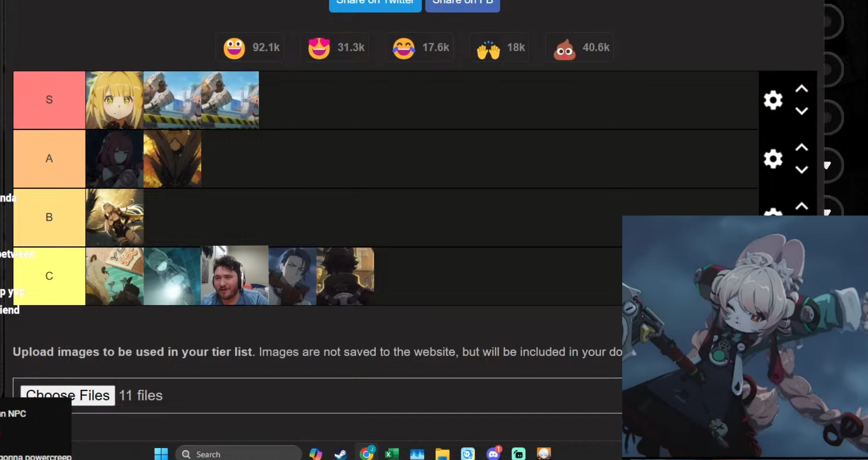Move S tier row up with arrow
Image resolution: width=868 pixels, height=460 pixels.
[802, 89]
